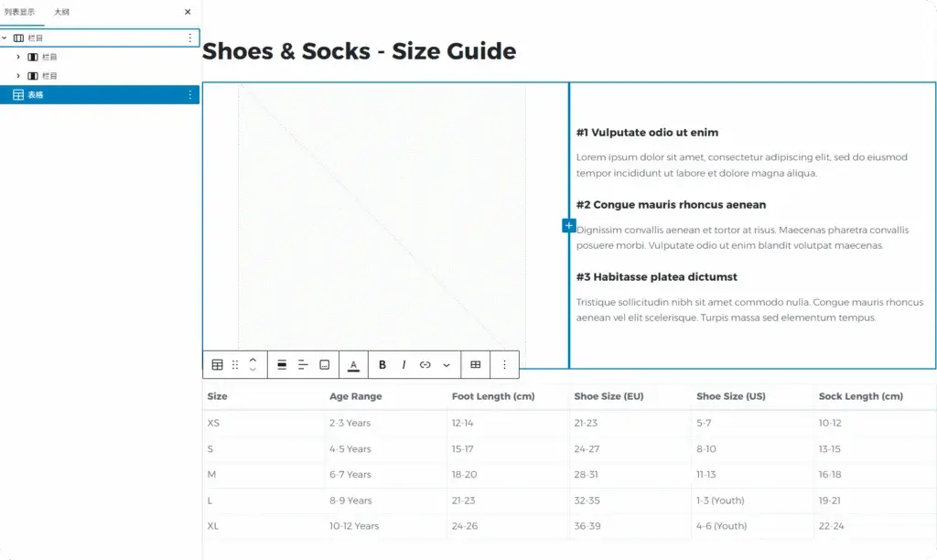Click the drag handle in block toolbar
Image resolution: width=937 pixels, height=560 pixels.
tap(235, 364)
